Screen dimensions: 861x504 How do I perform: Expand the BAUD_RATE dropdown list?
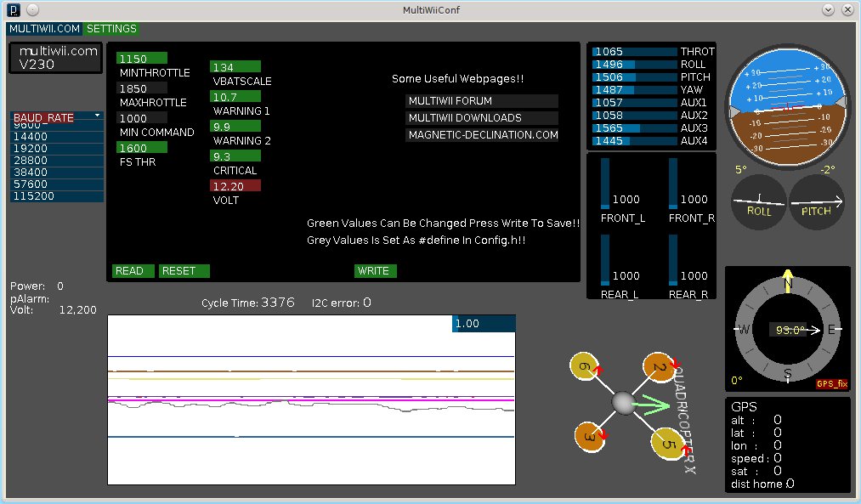point(56,117)
